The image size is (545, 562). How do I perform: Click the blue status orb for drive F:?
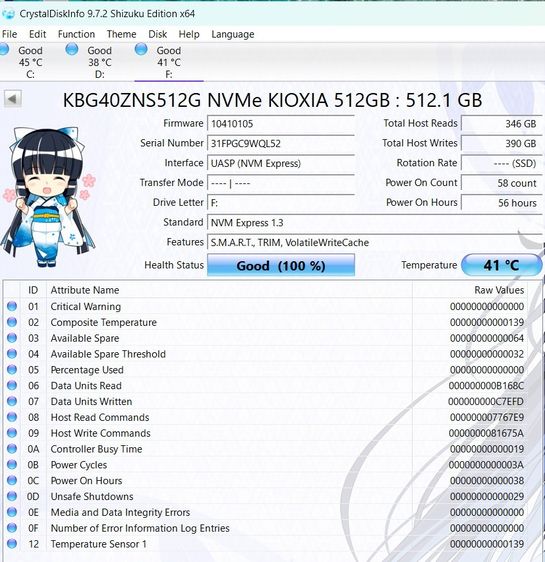pyautogui.click(x=141, y=49)
